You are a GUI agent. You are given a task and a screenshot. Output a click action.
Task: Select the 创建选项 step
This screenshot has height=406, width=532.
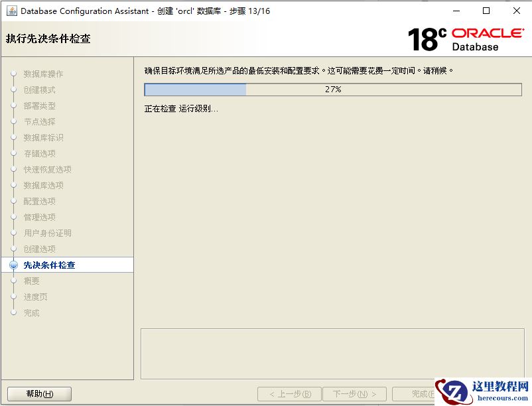pos(39,249)
